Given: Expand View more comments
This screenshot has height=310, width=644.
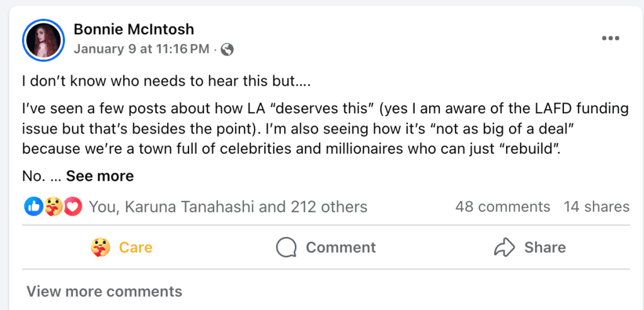Looking at the screenshot, I should point(104,292).
